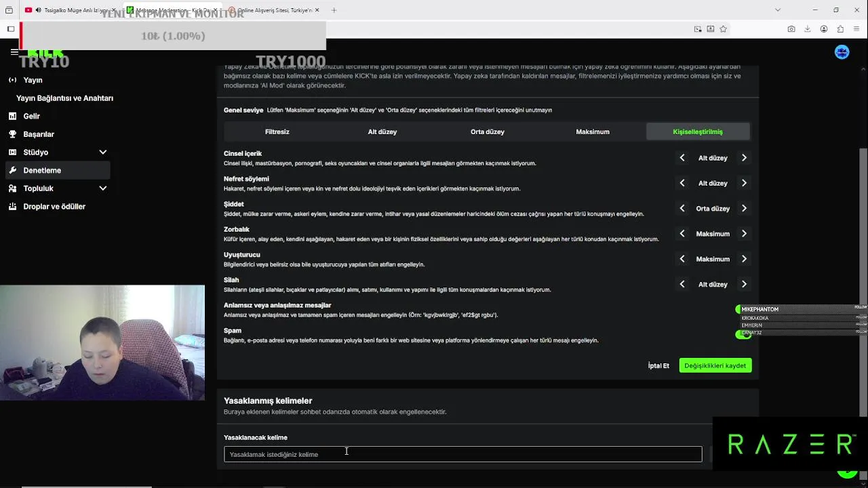
Task: Open Yayın Bağlantısı ve Anahtarı link
Action: pos(64,98)
